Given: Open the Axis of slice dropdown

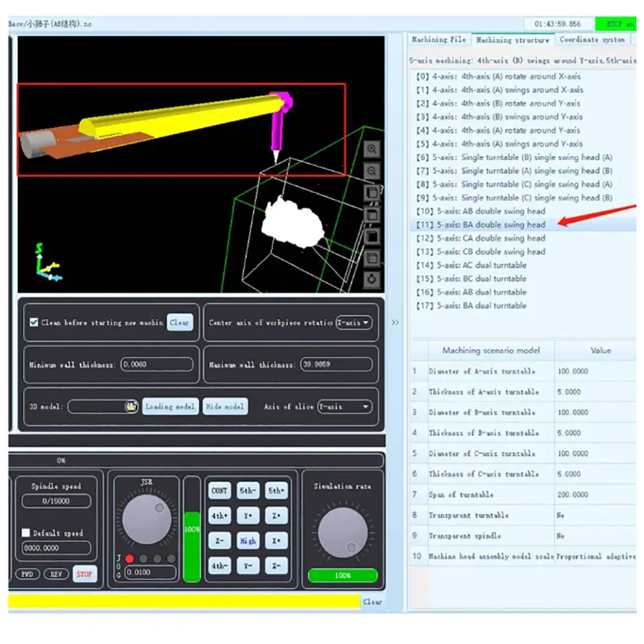Looking at the screenshot, I should click(x=345, y=406).
